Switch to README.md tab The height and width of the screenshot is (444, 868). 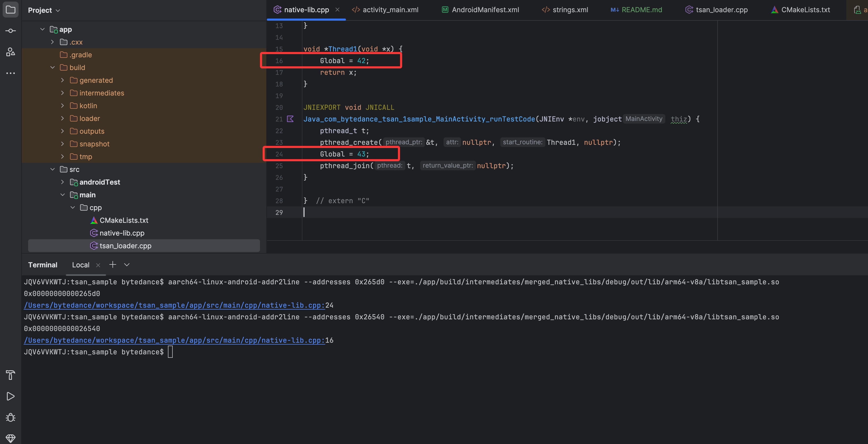(x=636, y=10)
